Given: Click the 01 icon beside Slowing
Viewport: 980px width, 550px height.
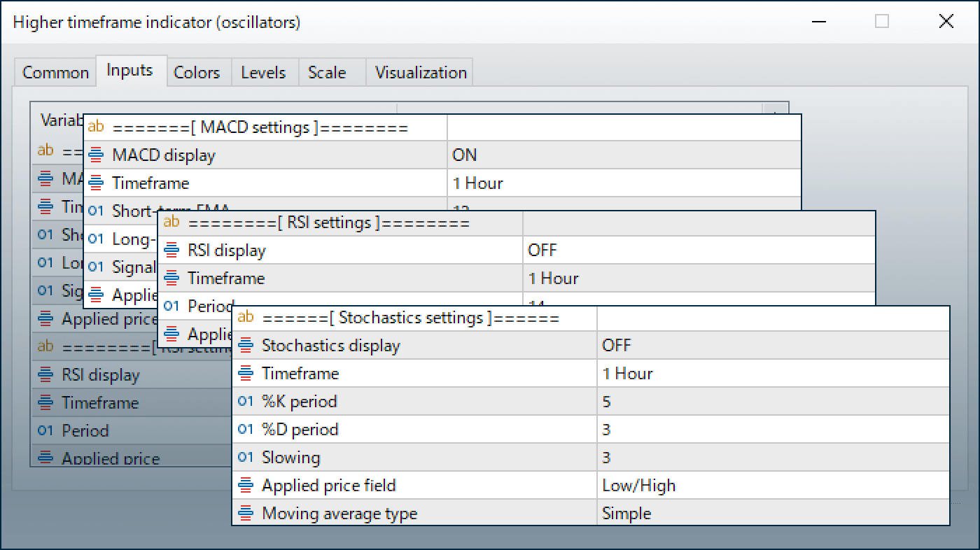Looking at the screenshot, I should coord(246,458).
